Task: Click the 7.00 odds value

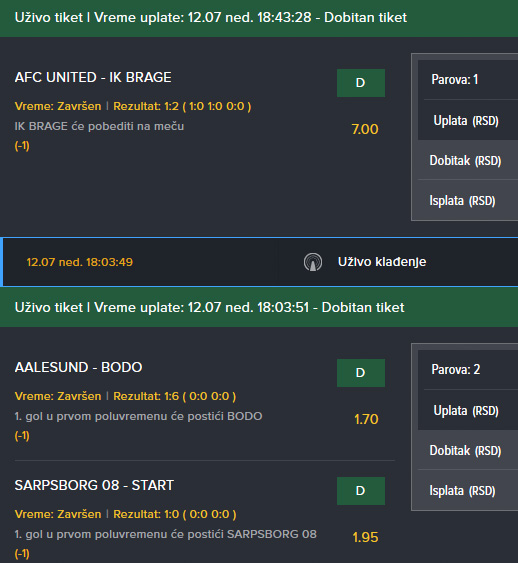Action: point(365,129)
